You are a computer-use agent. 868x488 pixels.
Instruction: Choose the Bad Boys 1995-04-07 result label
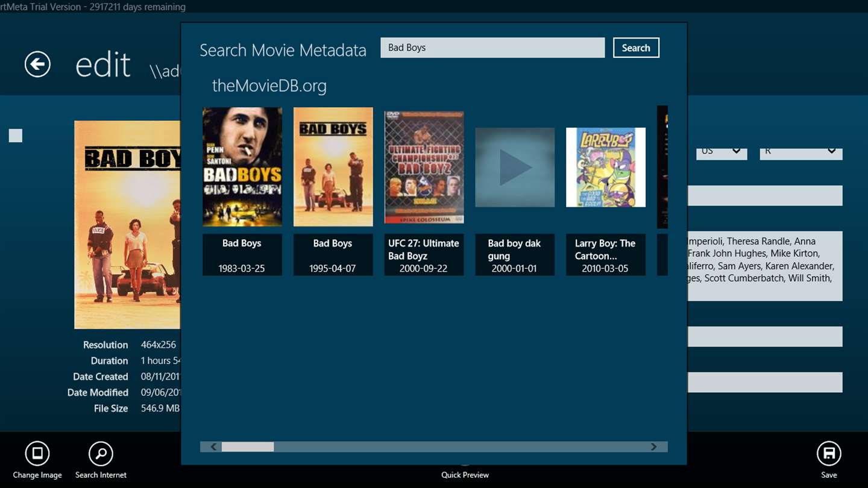[x=333, y=255]
